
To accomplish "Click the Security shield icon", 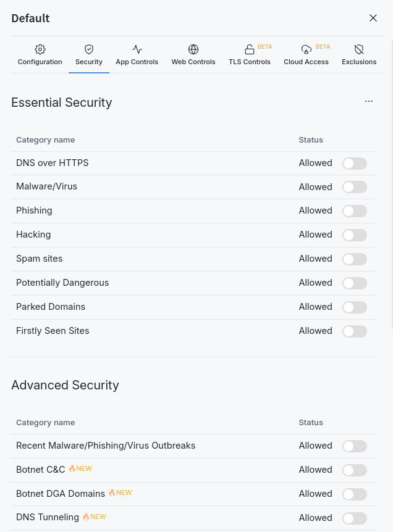I will [89, 49].
